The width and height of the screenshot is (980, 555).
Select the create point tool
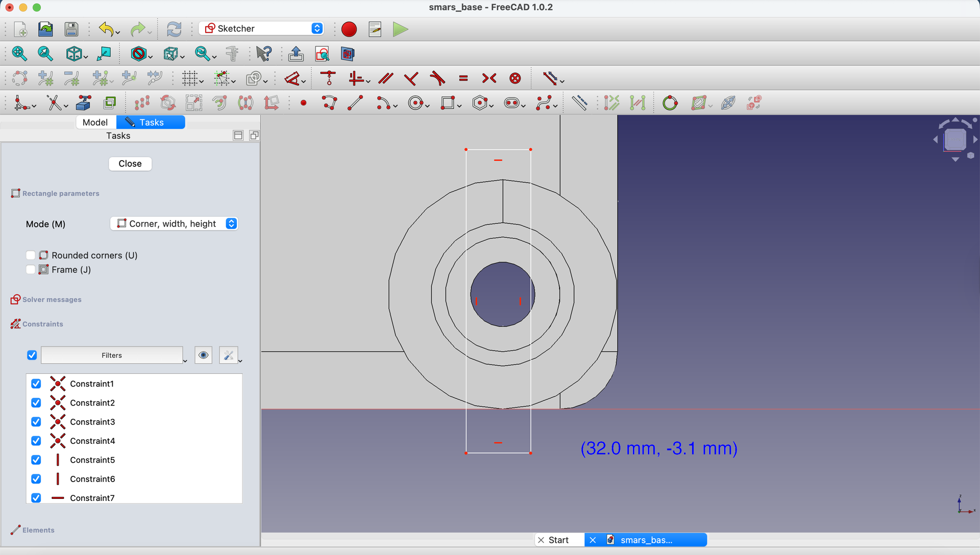pyautogui.click(x=304, y=103)
